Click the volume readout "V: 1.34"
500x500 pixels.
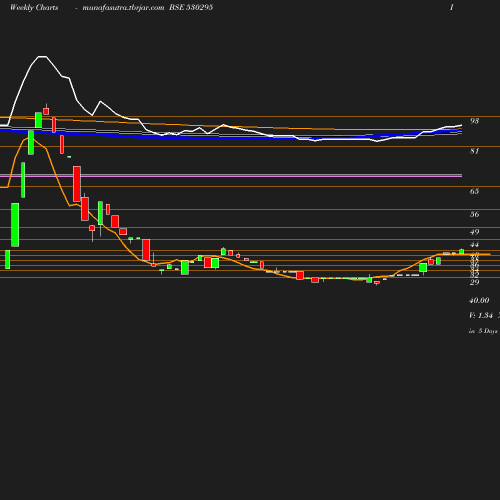coord(481,315)
